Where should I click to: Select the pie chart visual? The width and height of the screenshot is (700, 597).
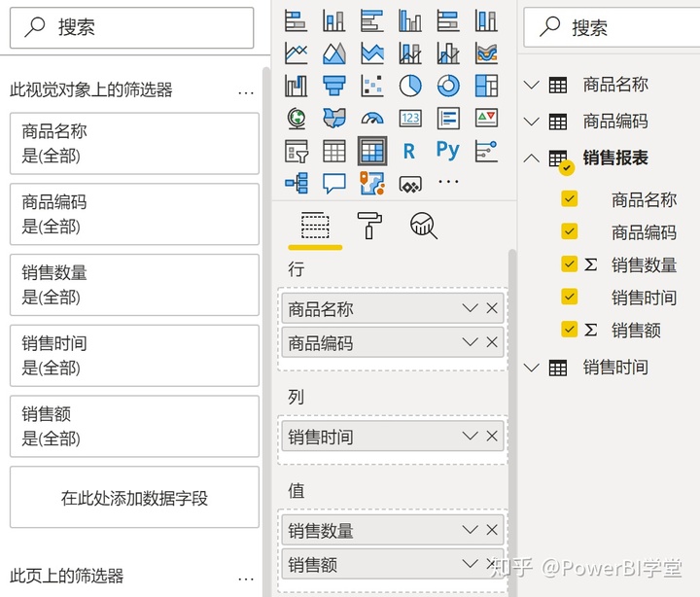coord(410,86)
